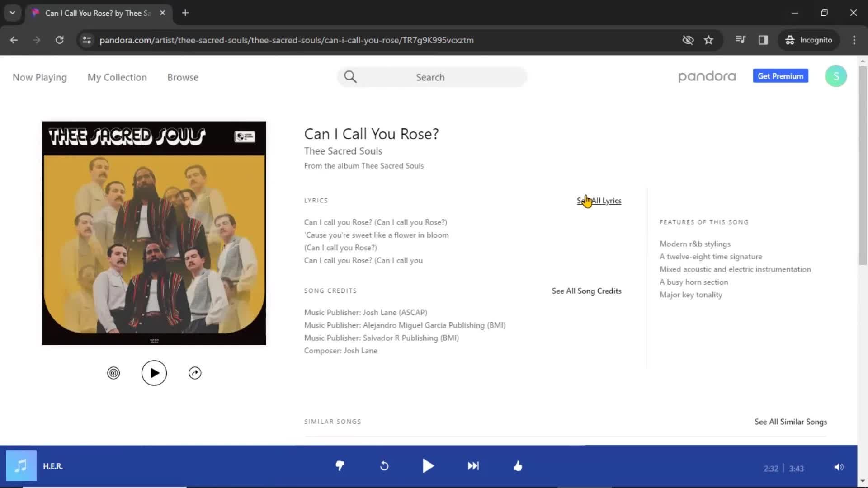Screen dimensions: 868x488
Task: Select the My Collection menu item
Action: [117, 77]
